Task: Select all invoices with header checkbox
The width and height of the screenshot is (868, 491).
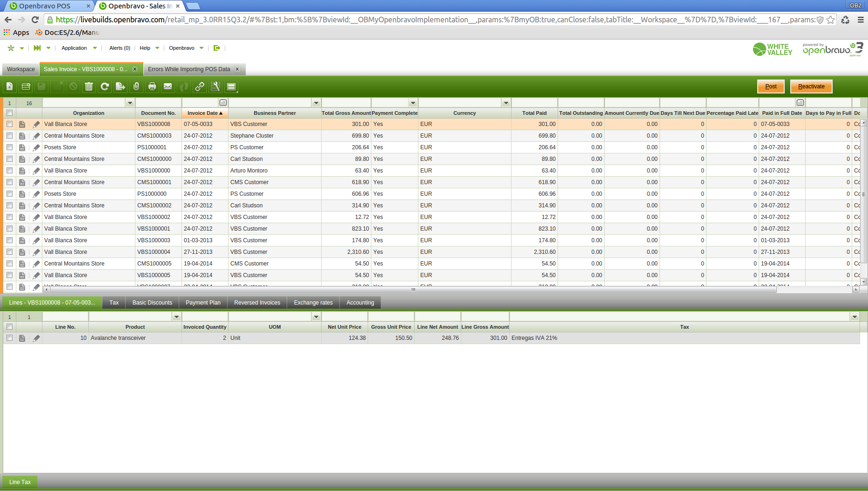Action: click(x=9, y=113)
